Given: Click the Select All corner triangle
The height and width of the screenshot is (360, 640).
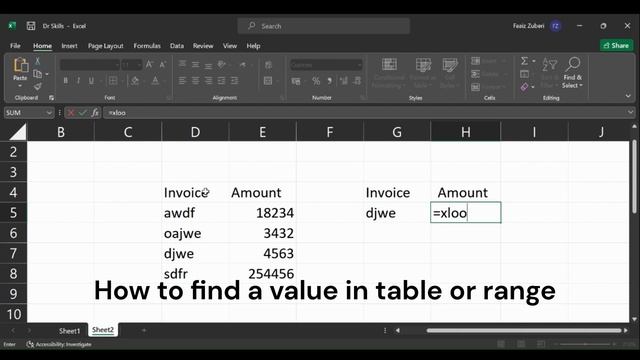Looking at the screenshot, I should [x=18, y=132].
